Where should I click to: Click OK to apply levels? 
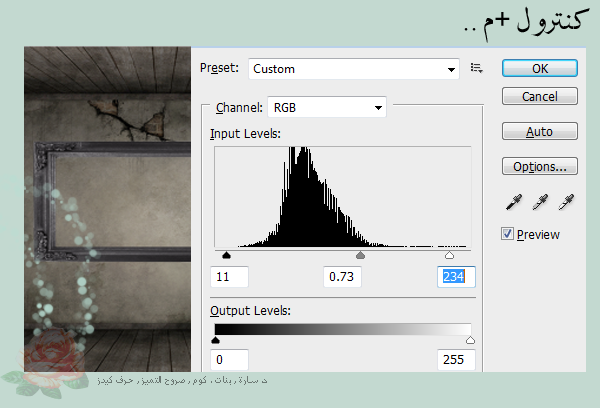pyautogui.click(x=539, y=69)
